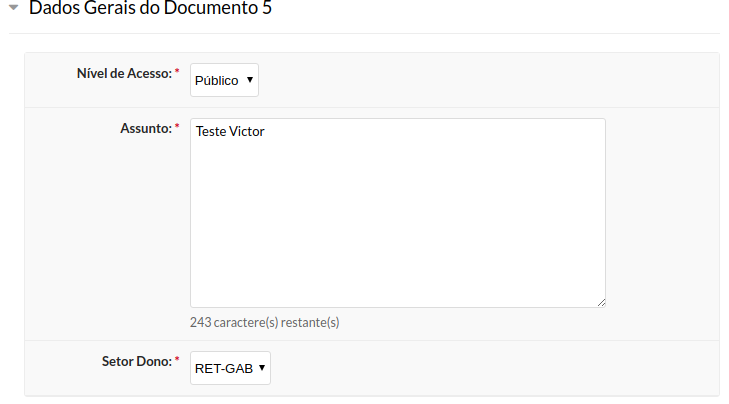Click the Setor Dono label
Image resolution: width=729 pixels, height=404 pixels.
pyautogui.click(x=136, y=360)
